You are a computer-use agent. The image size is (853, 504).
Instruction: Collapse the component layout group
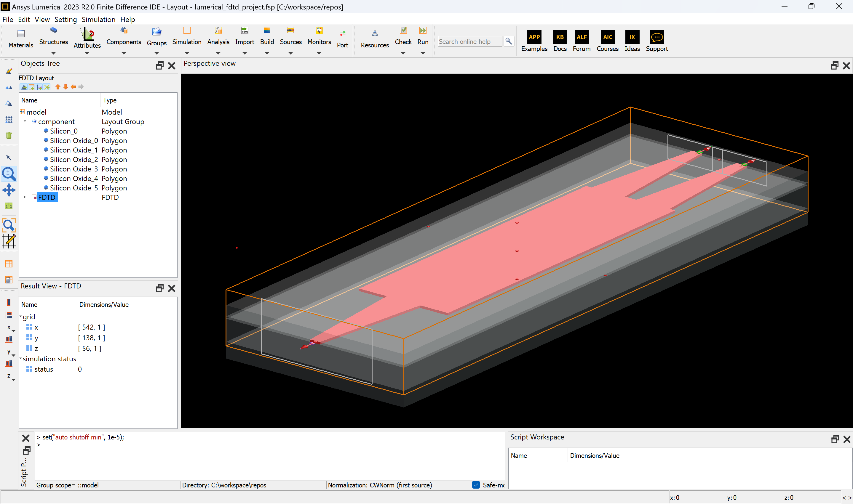click(x=25, y=121)
